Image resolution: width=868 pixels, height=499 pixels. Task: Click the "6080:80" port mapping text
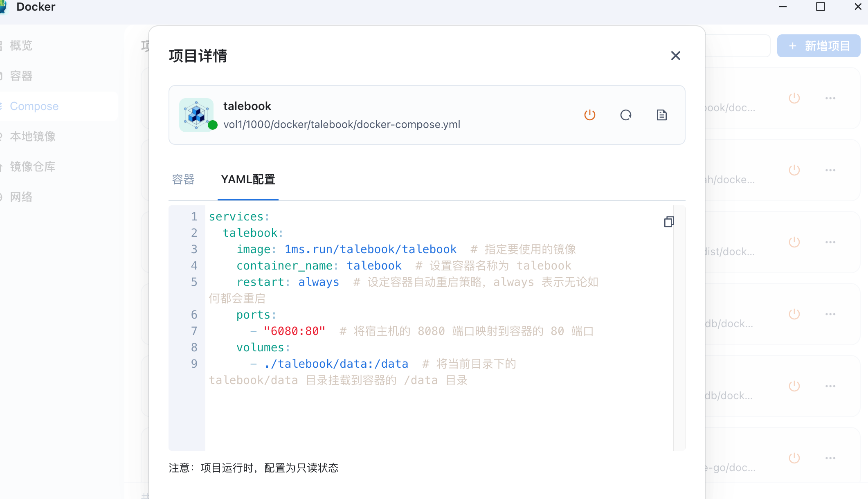[x=294, y=331]
